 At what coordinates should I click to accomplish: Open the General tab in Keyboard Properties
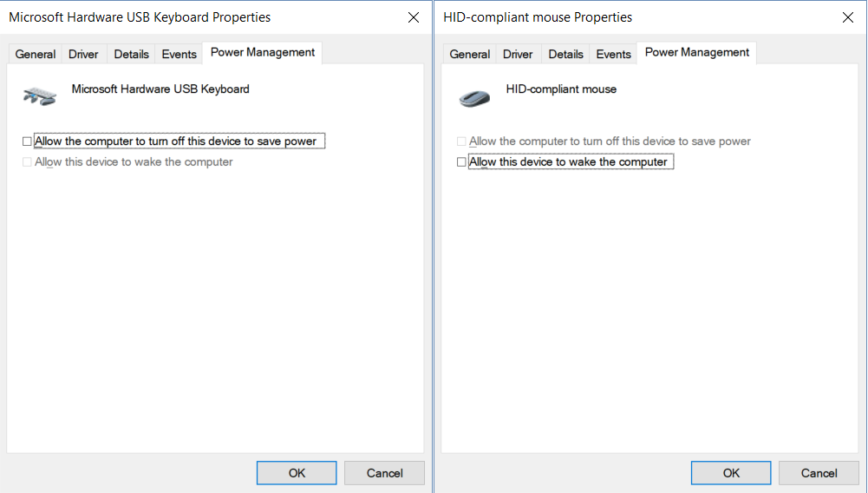[36, 55]
